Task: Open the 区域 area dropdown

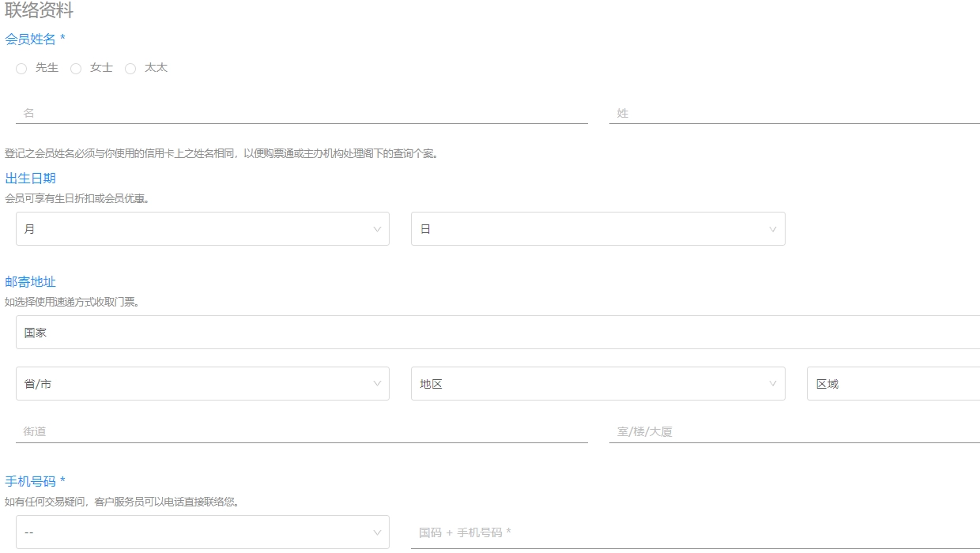Action: coord(893,384)
